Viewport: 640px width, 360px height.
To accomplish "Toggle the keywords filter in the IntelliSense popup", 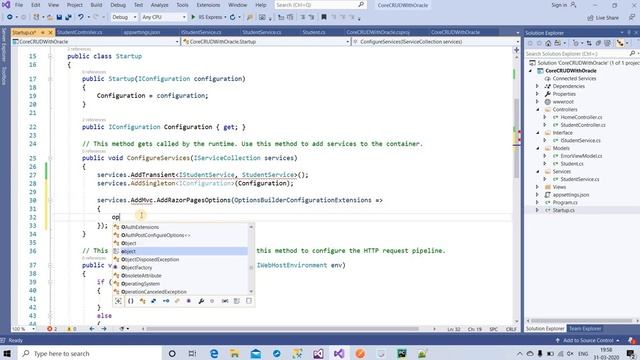I will coord(237,301).
